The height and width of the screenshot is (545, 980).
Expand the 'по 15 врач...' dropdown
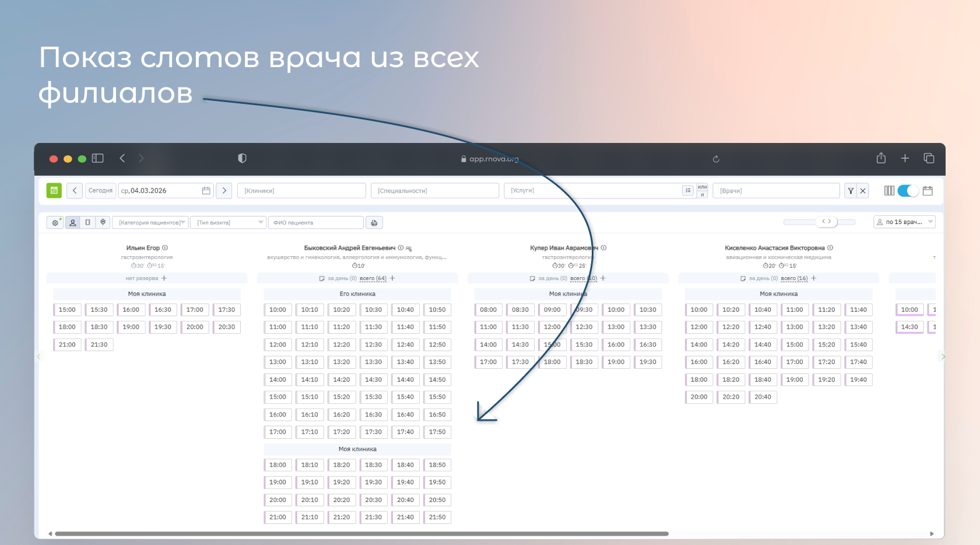(904, 222)
